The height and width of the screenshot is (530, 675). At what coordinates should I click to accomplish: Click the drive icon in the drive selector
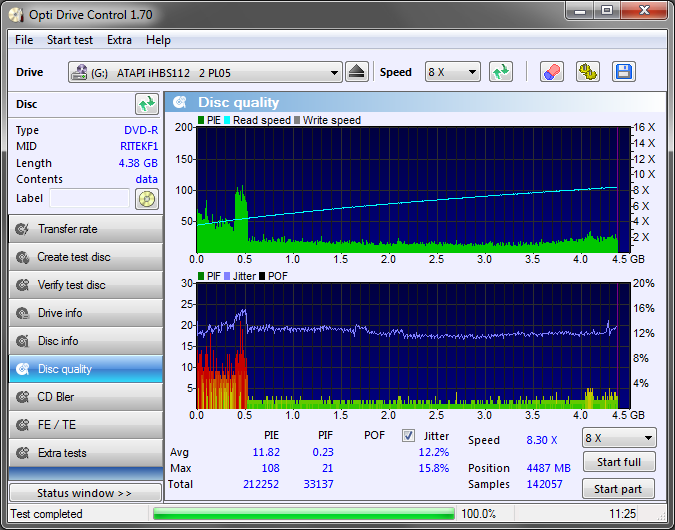79,72
